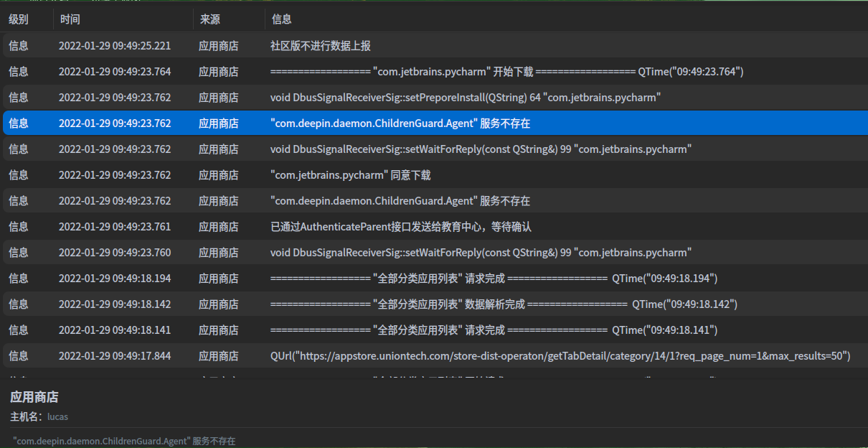Select the unhighlighted ChildrenGuard.Agent 服务不存在 row message

point(400,201)
